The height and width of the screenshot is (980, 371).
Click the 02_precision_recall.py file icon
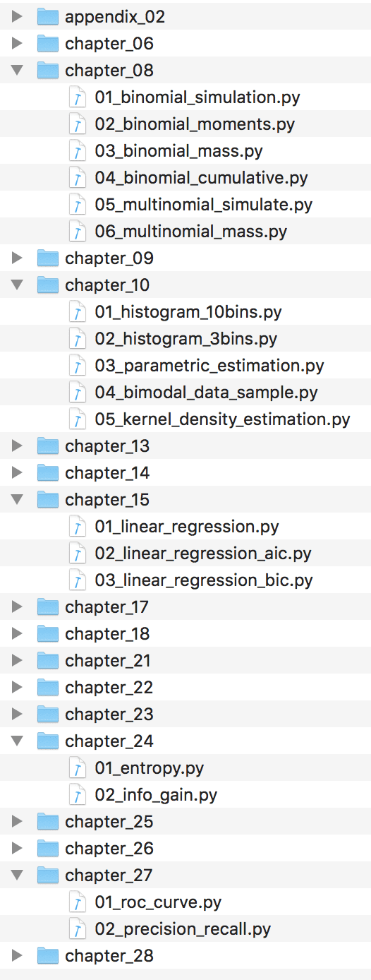[76, 929]
